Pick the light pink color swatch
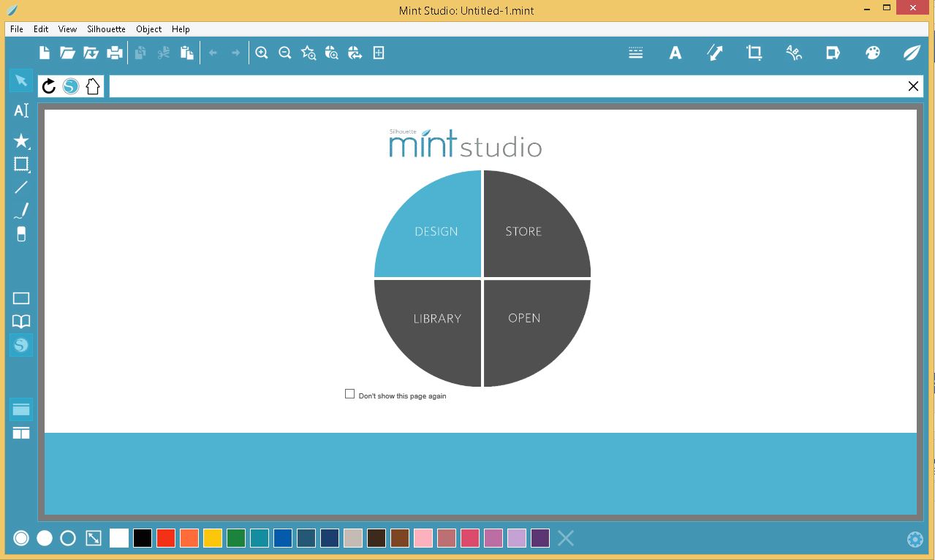This screenshot has height=560, width=935. [423, 538]
